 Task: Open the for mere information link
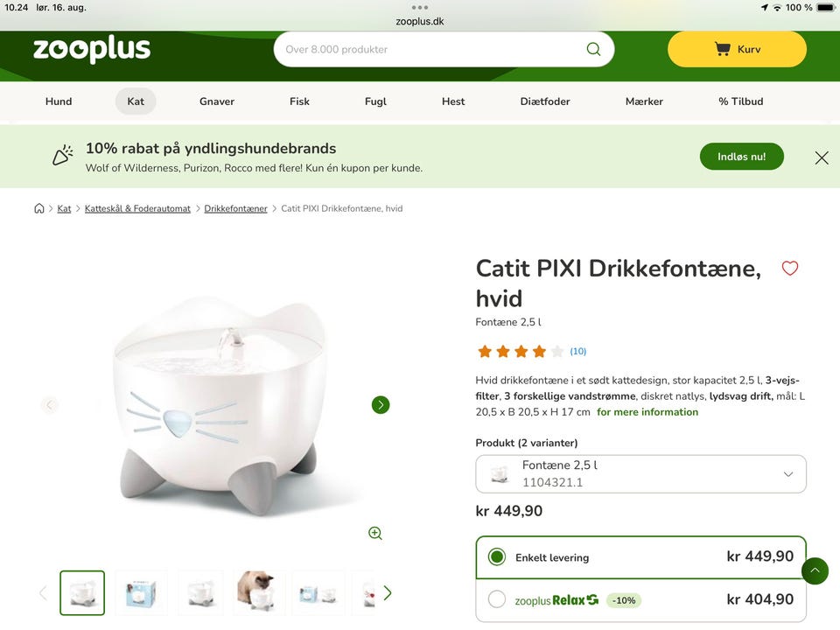tap(647, 412)
